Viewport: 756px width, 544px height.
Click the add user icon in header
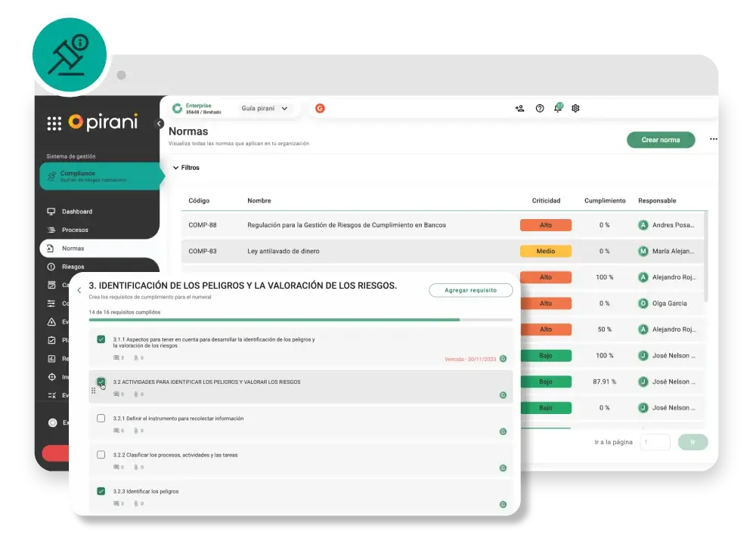[x=519, y=109]
